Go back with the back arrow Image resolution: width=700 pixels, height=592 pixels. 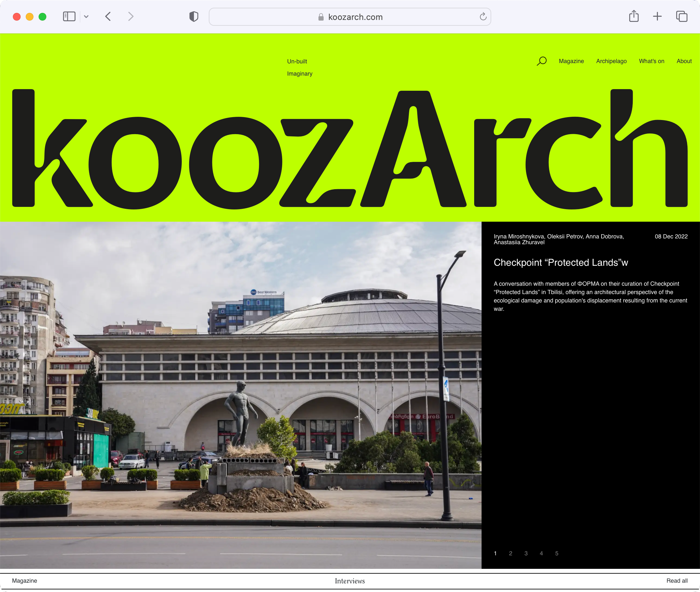[x=108, y=16]
